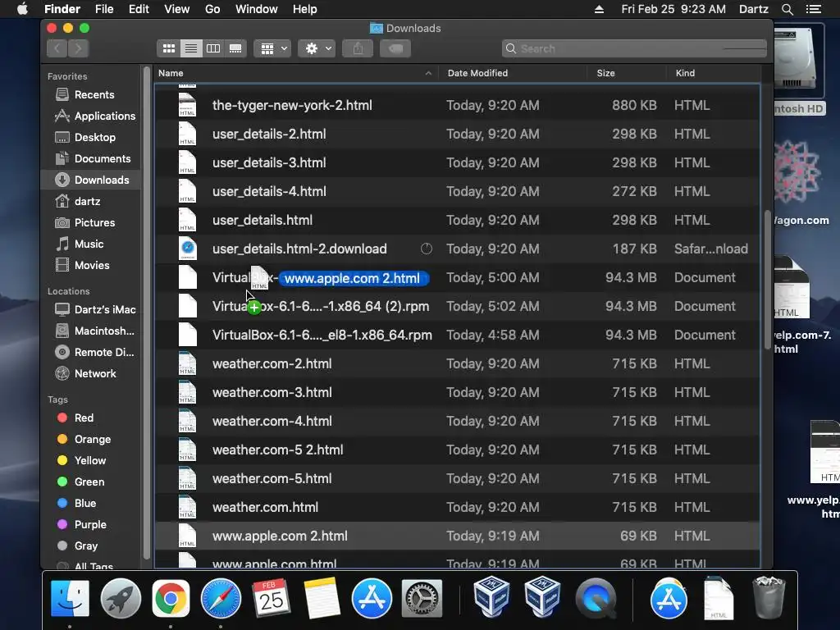
Task: Select weather.com-5 2.html file
Action: click(x=457, y=450)
